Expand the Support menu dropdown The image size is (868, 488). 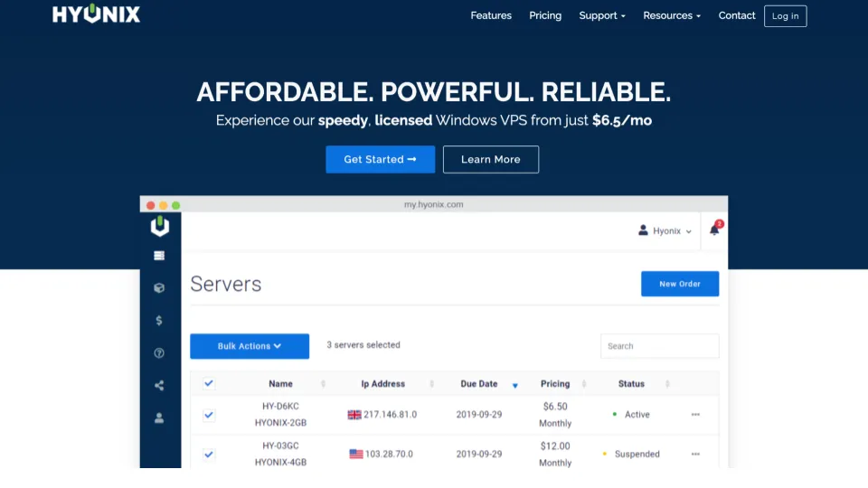click(x=602, y=15)
